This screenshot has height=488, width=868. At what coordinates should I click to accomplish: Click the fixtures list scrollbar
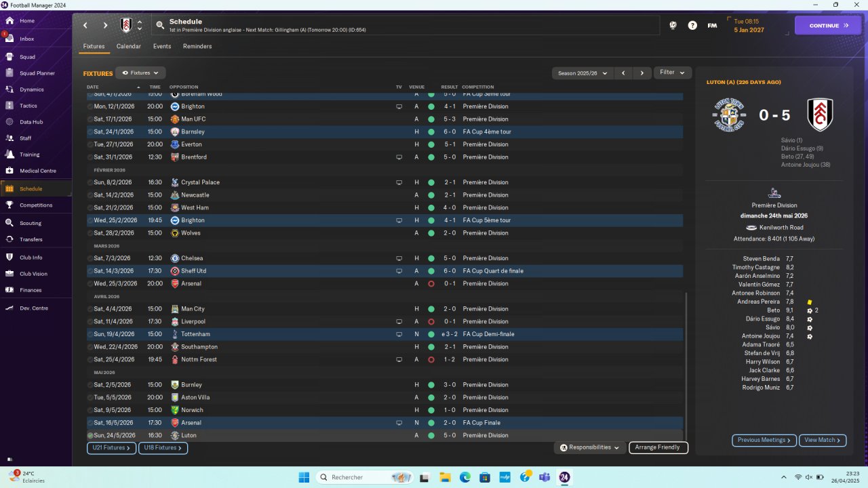click(686, 366)
